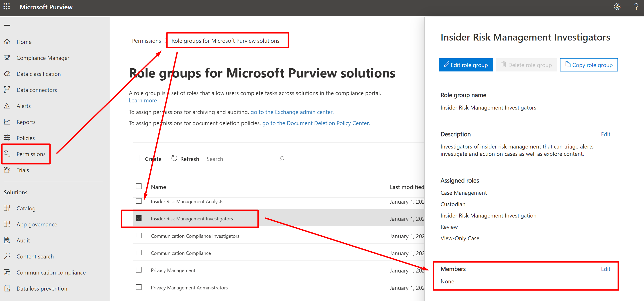644x301 pixels.
Task: Open the Exchange admin center link
Action: pos(292,112)
